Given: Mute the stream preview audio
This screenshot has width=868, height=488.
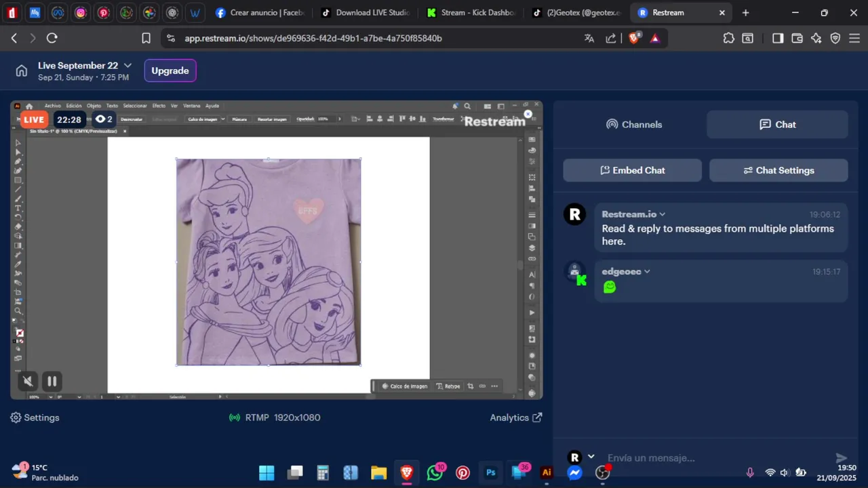Looking at the screenshot, I should pyautogui.click(x=28, y=381).
